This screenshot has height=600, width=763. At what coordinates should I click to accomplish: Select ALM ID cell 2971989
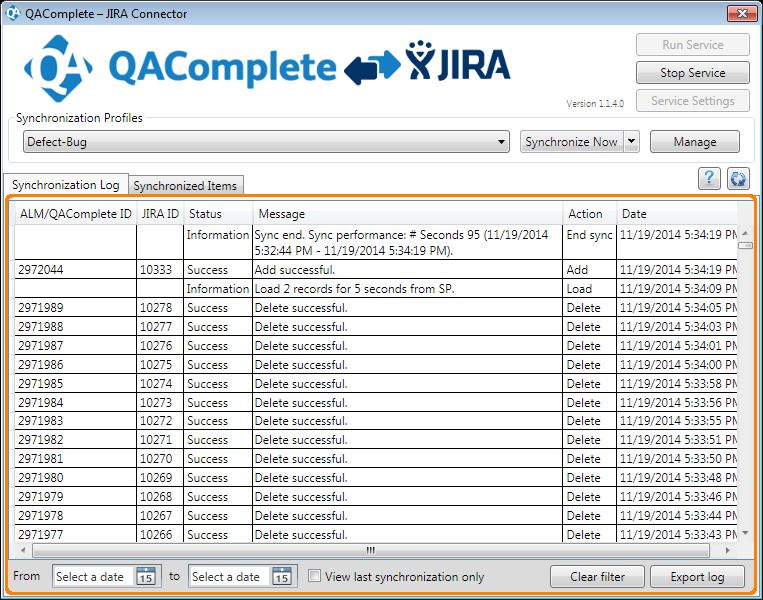75,308
